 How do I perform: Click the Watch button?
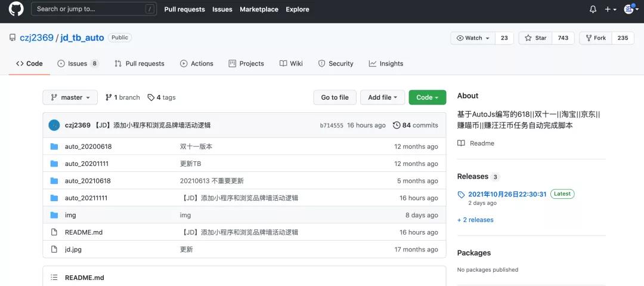(x=473, y=38)
